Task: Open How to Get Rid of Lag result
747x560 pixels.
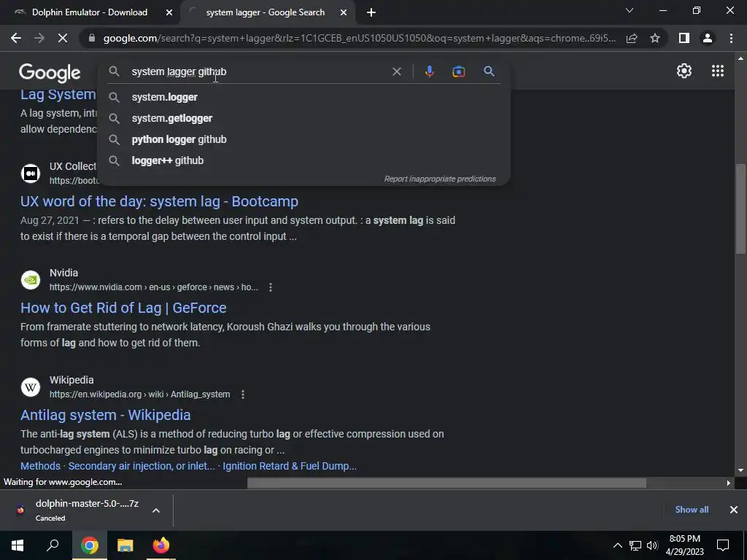Action: click(x=123, y=308)
